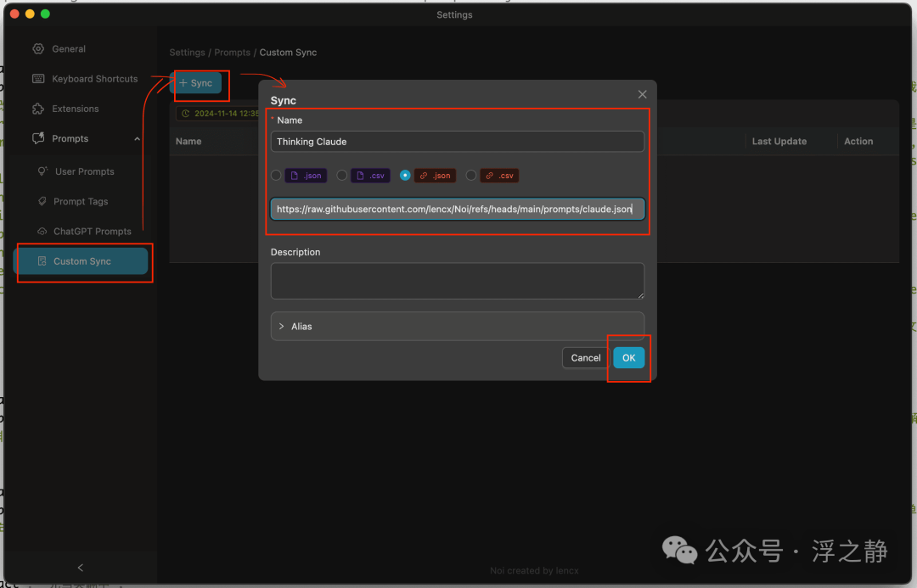Close the Sync dialog with X

[x=642, y=95]
